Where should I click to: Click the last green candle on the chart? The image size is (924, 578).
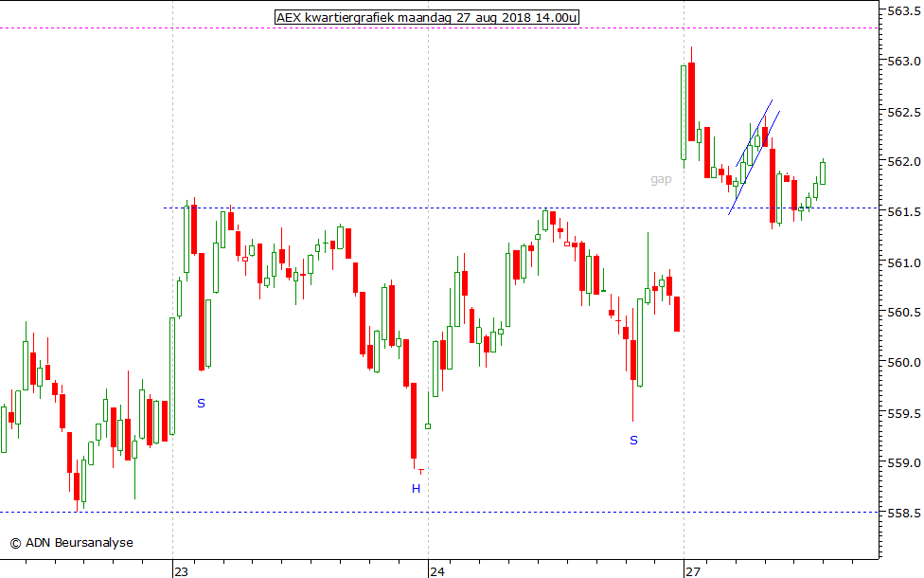pos(823,172)
